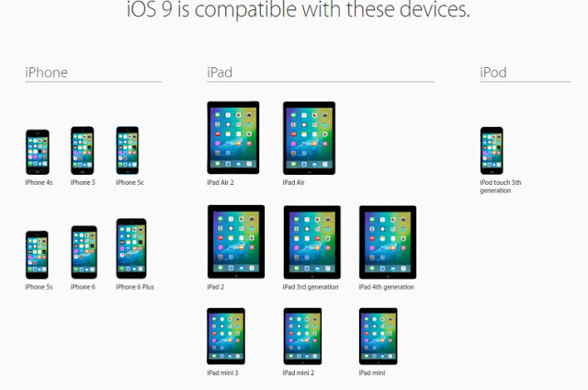
Task: Select the iPhone 5s device image
Action: (37, 255)
